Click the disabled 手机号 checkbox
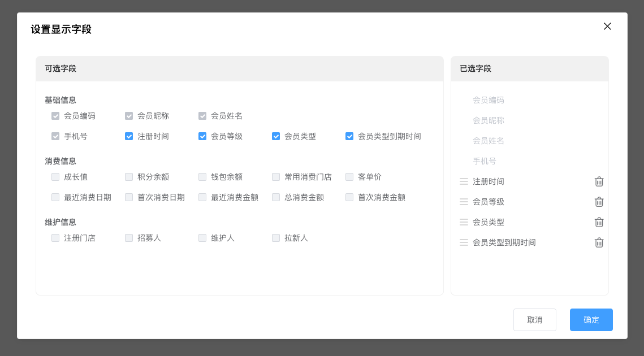Viewport: 644px width, 356px height. click(55, 136)
